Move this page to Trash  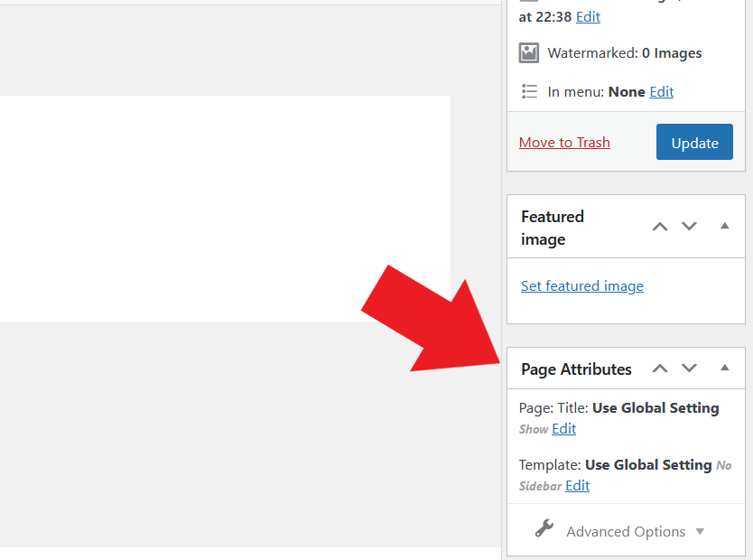pos(564,142)
